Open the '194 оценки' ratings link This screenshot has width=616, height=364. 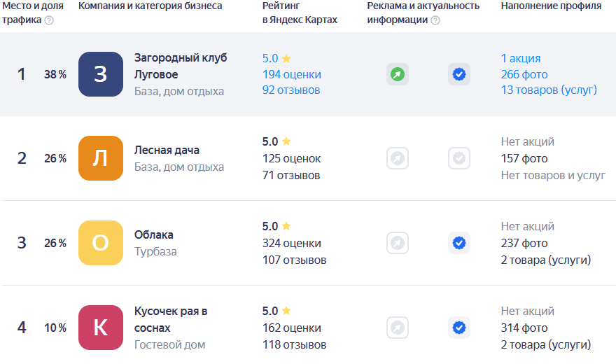pyautogui.click(x=292, y=74)
